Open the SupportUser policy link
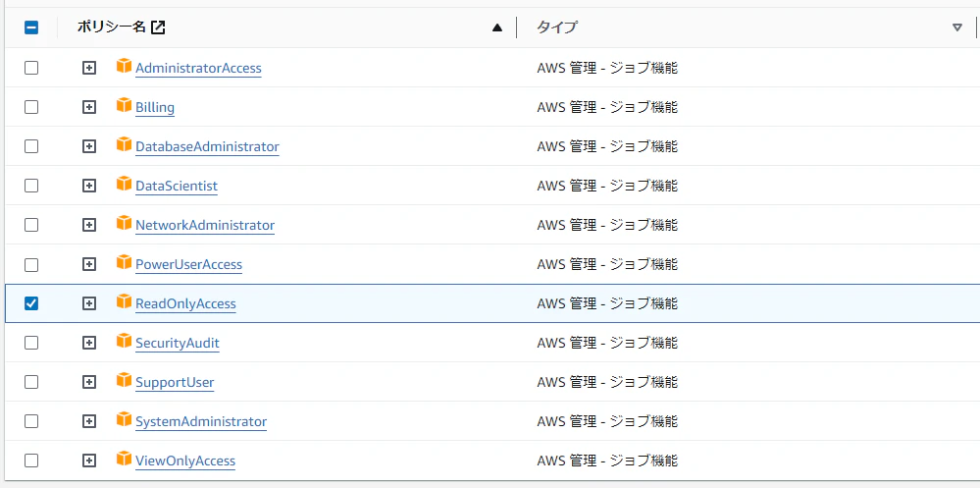Viewport: 980px width, 488px height. pyautogui.click(x=175, y=382)
